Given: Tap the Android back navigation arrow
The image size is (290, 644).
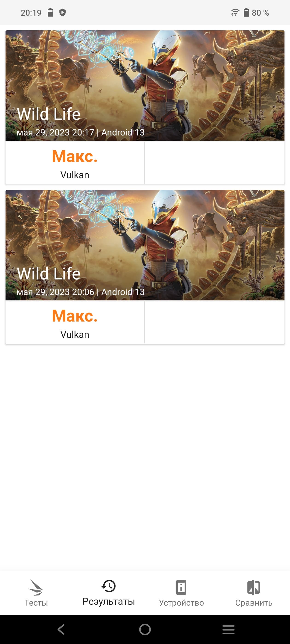Looking at the screenshot, I should coord(61,629).
